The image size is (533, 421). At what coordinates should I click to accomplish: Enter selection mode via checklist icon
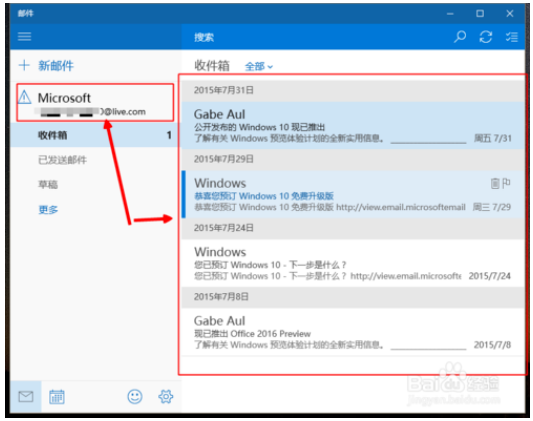[x=511, y=36]
